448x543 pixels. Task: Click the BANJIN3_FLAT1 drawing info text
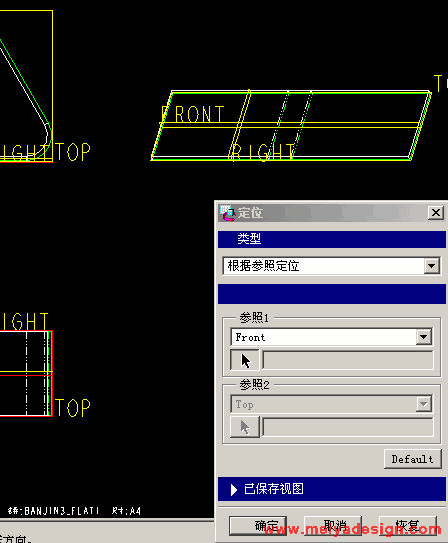click(x=53, y=511)
